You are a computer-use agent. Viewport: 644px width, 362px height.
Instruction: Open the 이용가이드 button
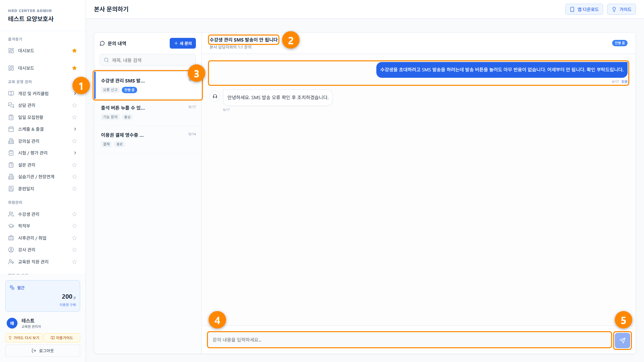62,338
